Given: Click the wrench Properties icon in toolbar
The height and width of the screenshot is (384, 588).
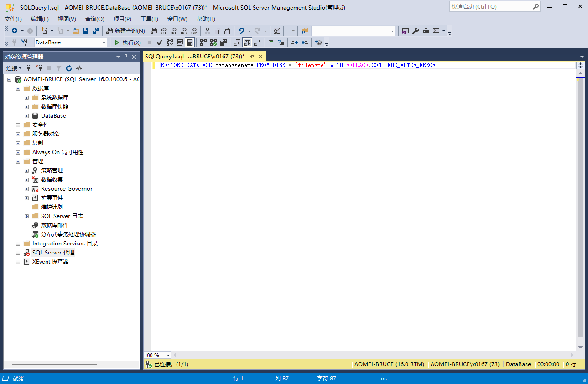Looking at the screenshot, I should click(x=416, y=31).
